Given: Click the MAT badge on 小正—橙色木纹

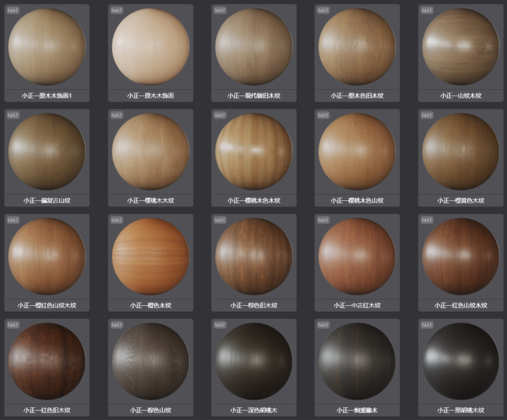Looking at the screenshot, I should coord(117,220).
